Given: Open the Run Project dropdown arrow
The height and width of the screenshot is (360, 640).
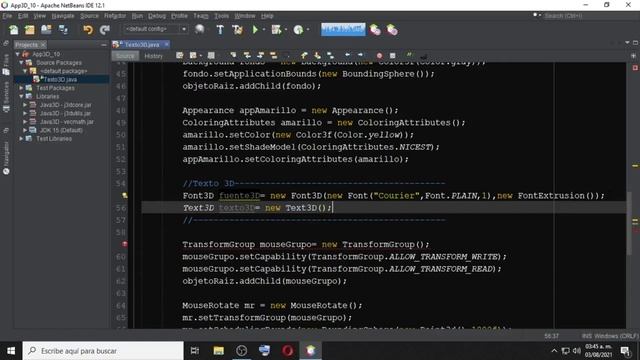Looking at the screenshot, I should pos(264,29).
